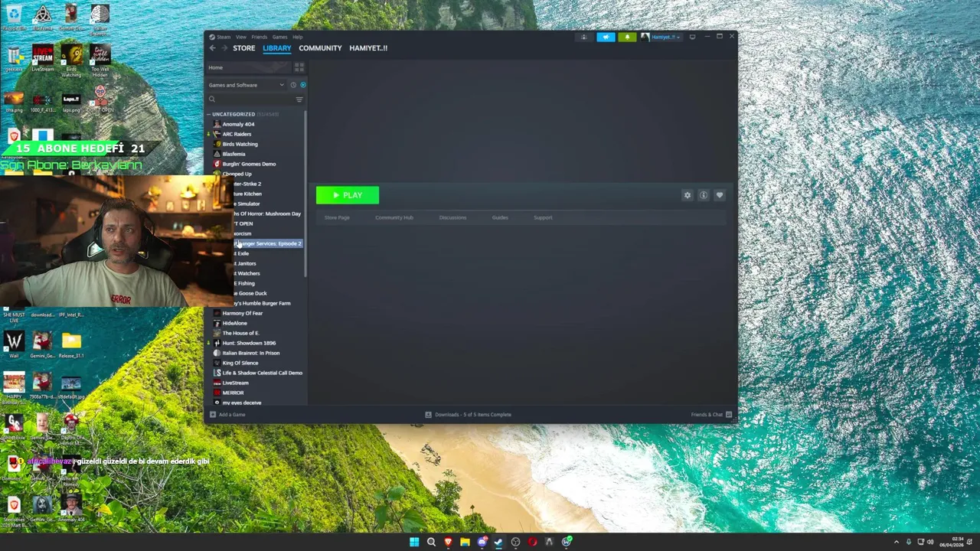Toggle ready-to-play filter icon
Viewport: 980px width, 551px height.
302,85
